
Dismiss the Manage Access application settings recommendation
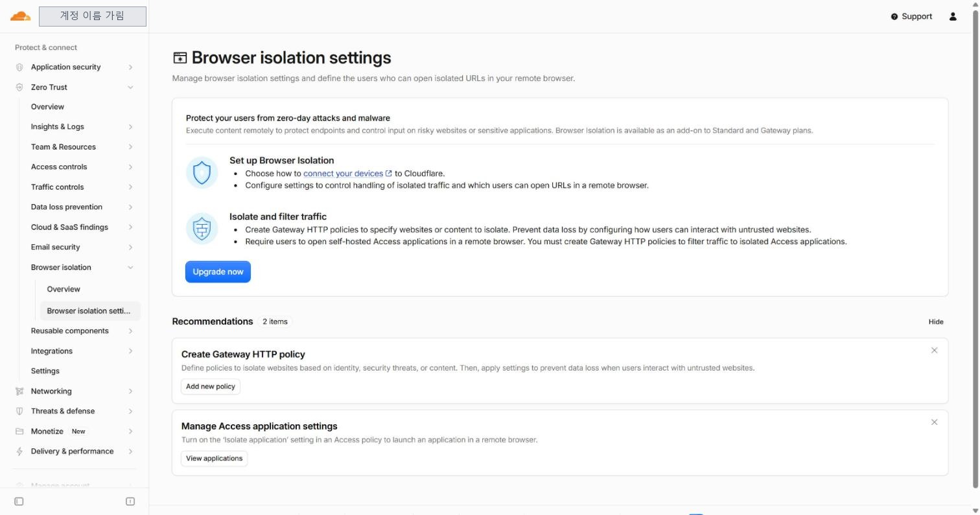point(934,422)
